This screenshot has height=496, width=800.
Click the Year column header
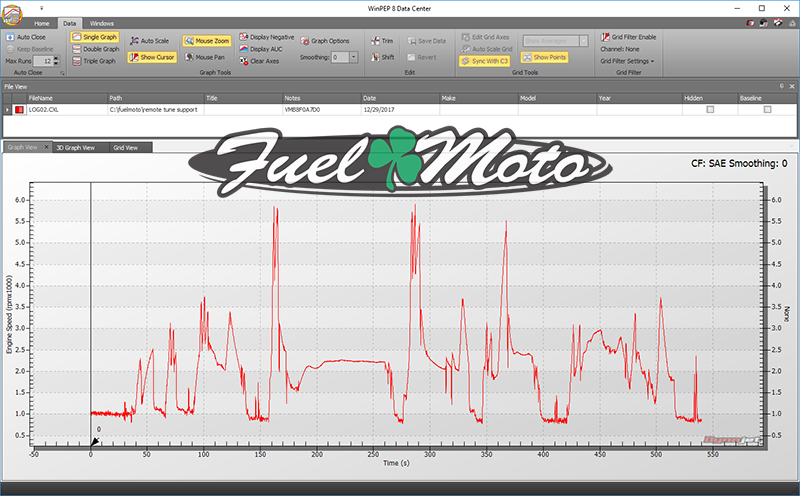point(640,98)
